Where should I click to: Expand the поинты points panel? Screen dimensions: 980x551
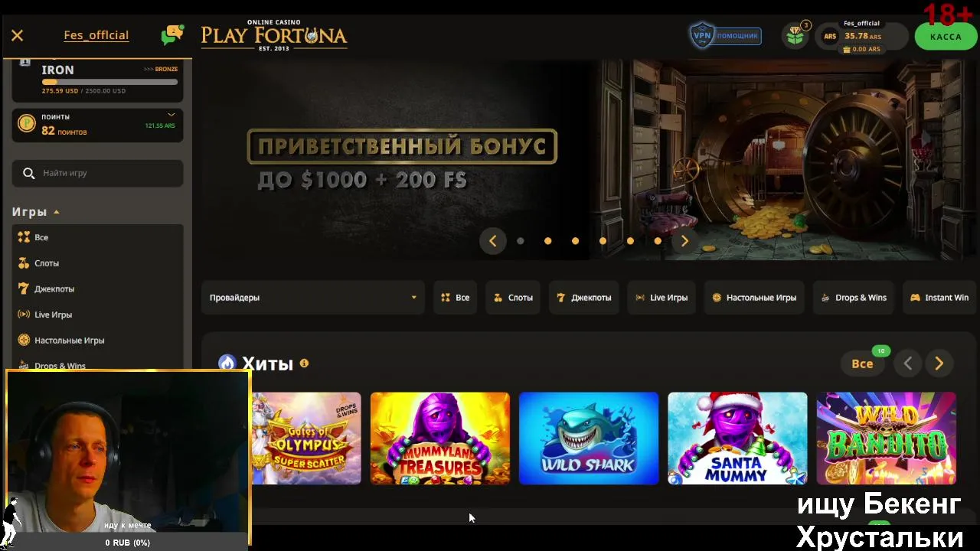coord(171,115)
